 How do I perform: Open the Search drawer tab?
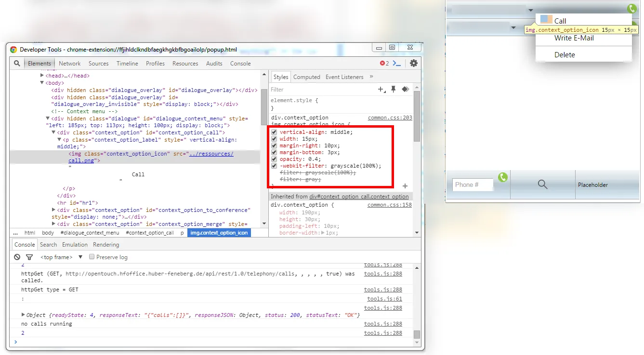point(49,245)
